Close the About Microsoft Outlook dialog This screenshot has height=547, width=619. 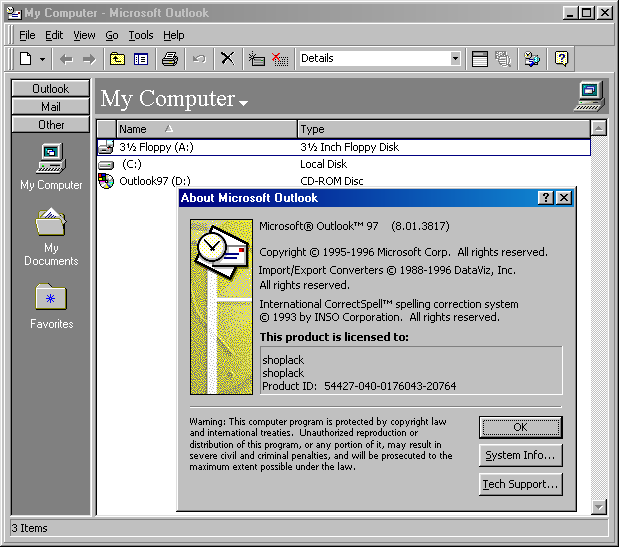coord(564,198)
